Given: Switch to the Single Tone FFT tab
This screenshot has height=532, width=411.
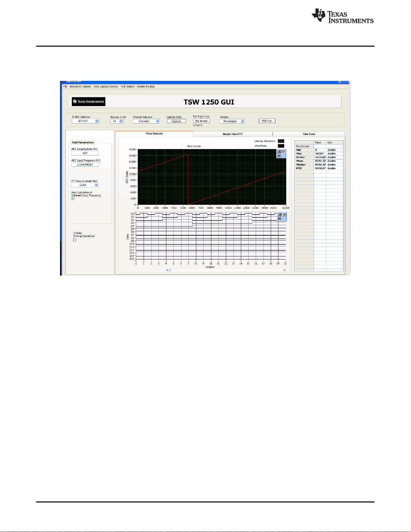Looking at the screenshot, I should [233, 134].
